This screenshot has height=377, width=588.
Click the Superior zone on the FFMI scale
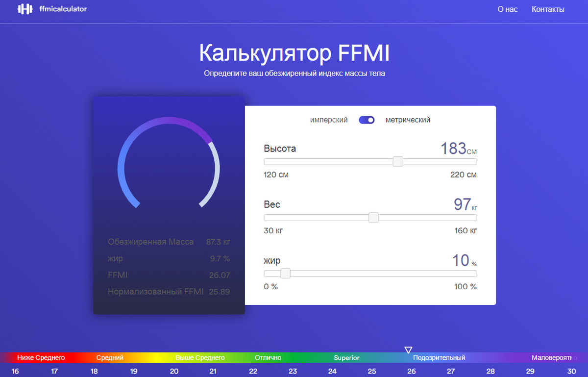346,357
